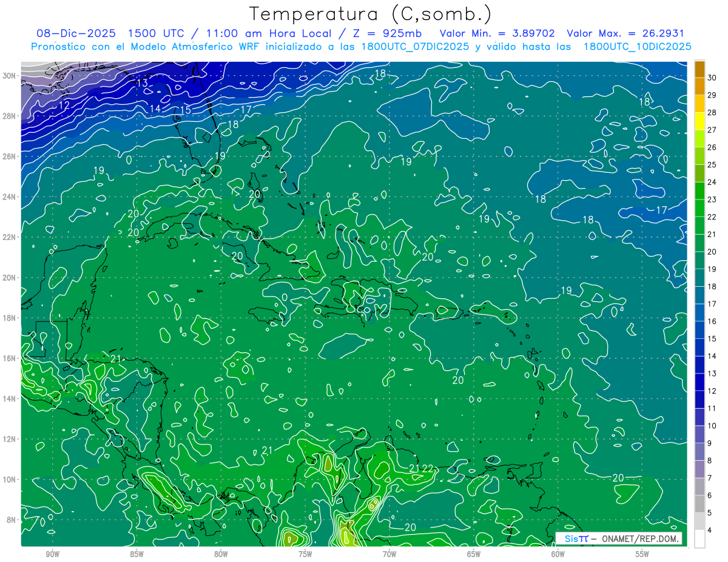
Task: Click the blue swatch between 14 and 15
Action: point(699,347)
